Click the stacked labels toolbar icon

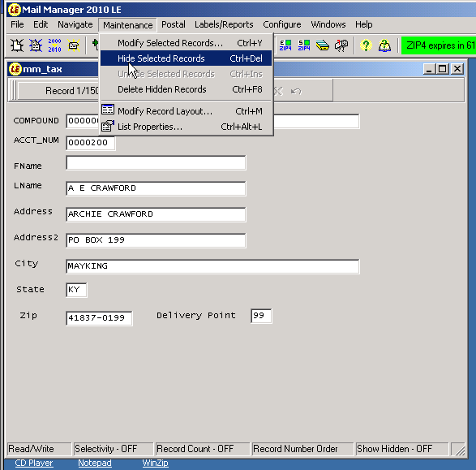[323, 45]
